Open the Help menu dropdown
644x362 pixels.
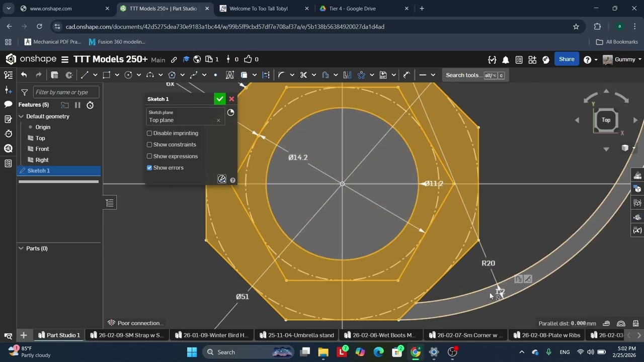(590, 59)
